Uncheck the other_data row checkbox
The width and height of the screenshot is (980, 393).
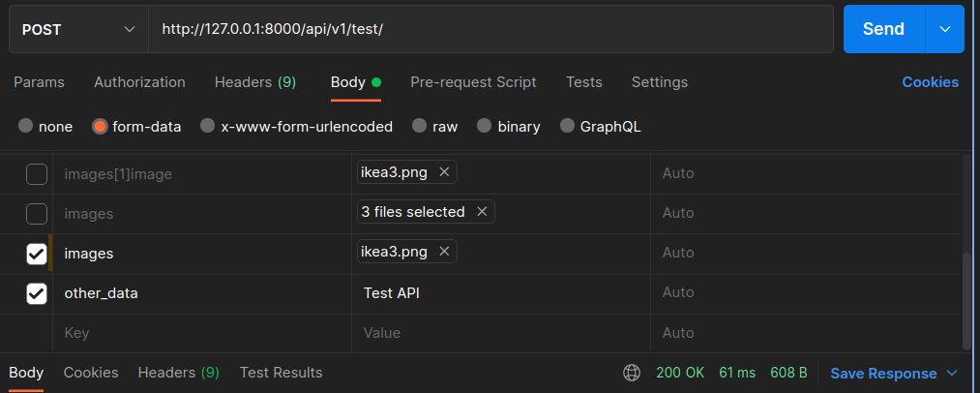click(x=36, y=293)
